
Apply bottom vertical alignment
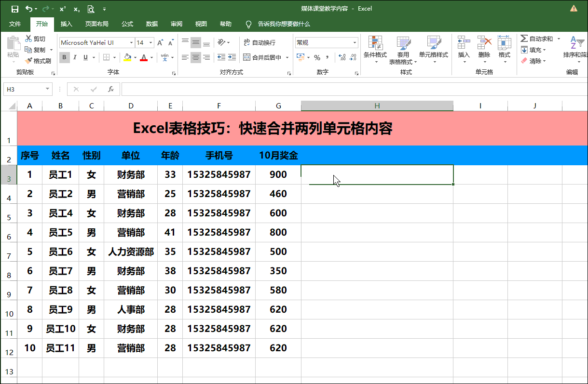[x=206, y=42]
